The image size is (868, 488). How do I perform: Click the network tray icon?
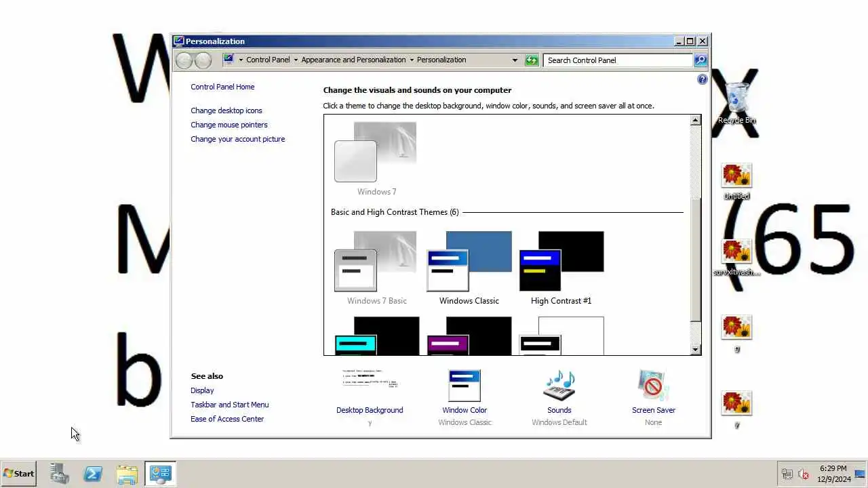coord(787,474)
